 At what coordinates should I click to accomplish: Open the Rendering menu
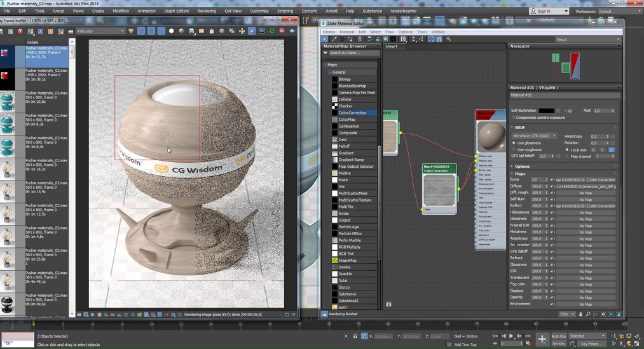point(206,11)
